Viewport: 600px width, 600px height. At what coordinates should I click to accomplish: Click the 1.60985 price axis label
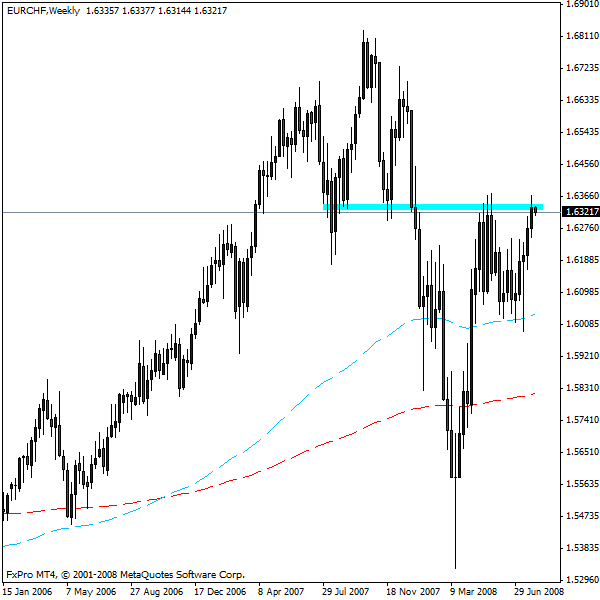pyautogui.click(x=582, y=292)
